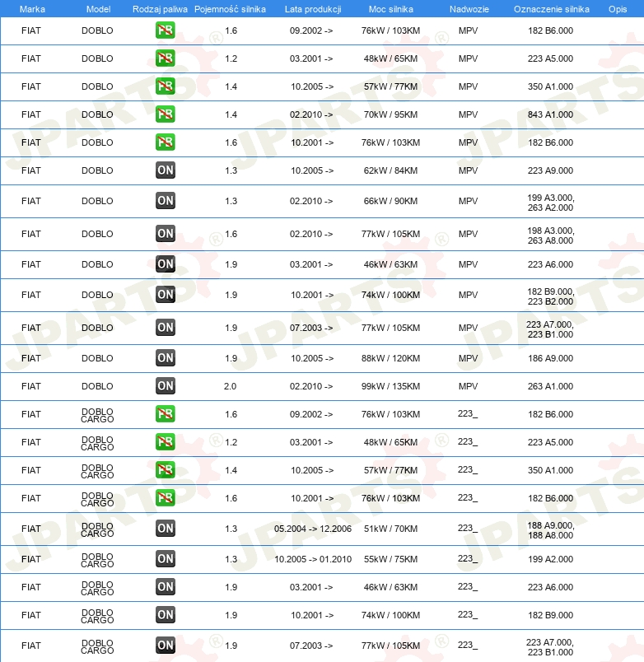Click petrol icon in DOBLO CARGO 1.2 row

(x=165, y=442)
